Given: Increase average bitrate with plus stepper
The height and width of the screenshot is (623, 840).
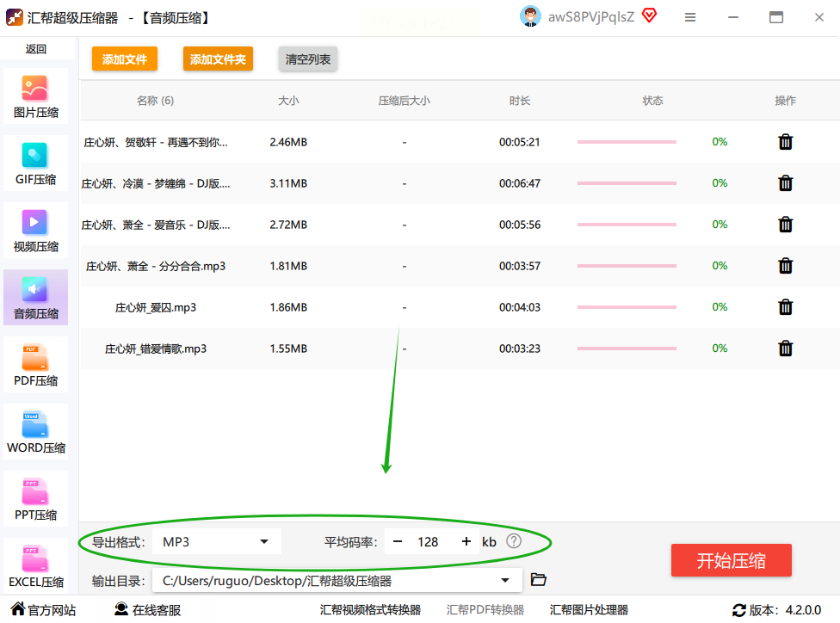Looking at the screenshot, I should (466, 541).
